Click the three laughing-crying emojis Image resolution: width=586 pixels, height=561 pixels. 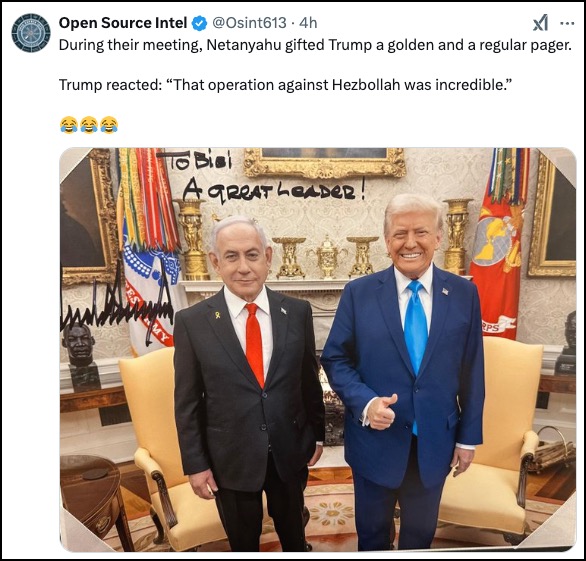point(89,124)
